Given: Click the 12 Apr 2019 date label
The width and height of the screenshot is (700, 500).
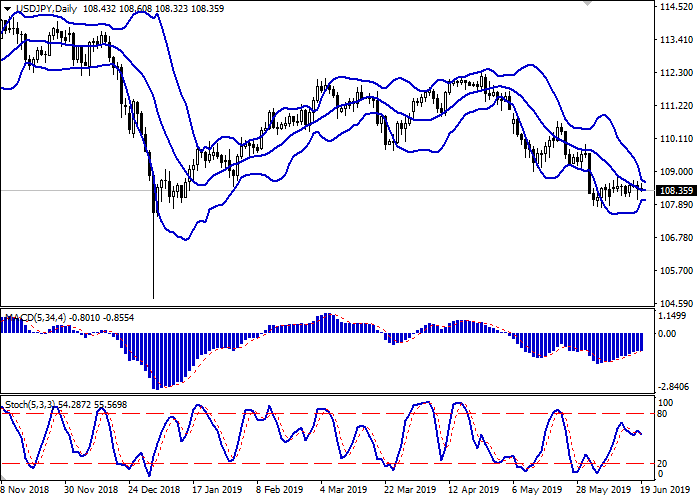Looking at the screenshot, I should click(475, 491).
